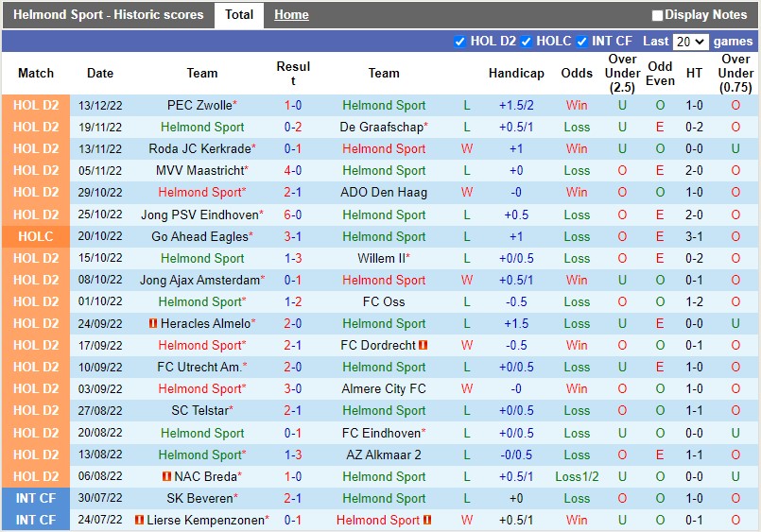Select the INT CF league cell on 24/07/22

(36, 520)
